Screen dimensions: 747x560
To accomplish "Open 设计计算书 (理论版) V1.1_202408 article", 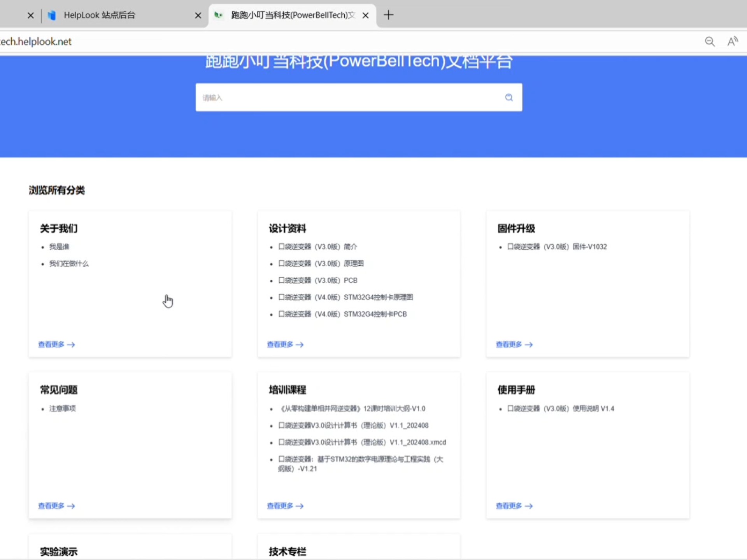I will [353, 425].
